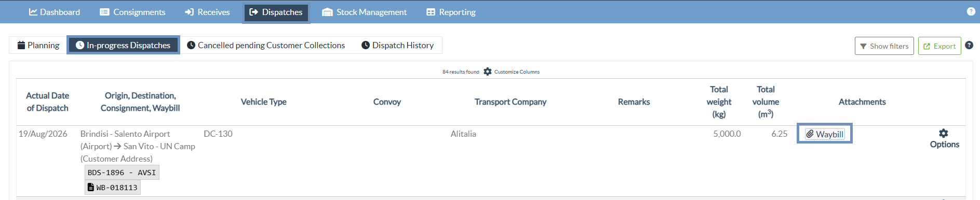The width and height of the screenshot is (980, 200).
Task: Click consignment tag BDS-1896 - AVSI
Action: 122,173
